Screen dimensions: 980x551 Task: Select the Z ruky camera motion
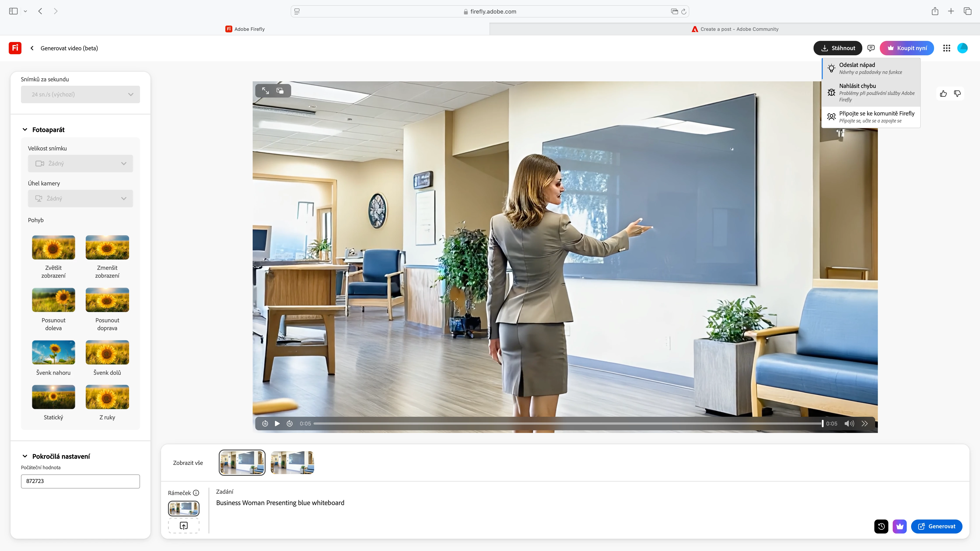click(107, 397)
